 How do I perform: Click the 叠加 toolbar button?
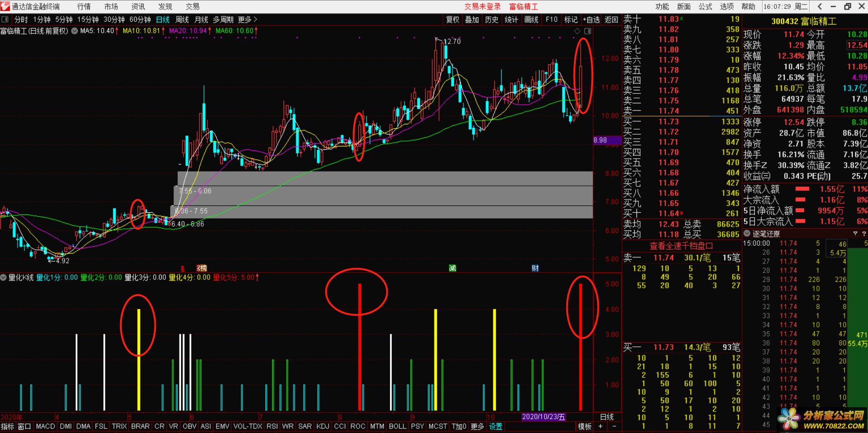472,19
